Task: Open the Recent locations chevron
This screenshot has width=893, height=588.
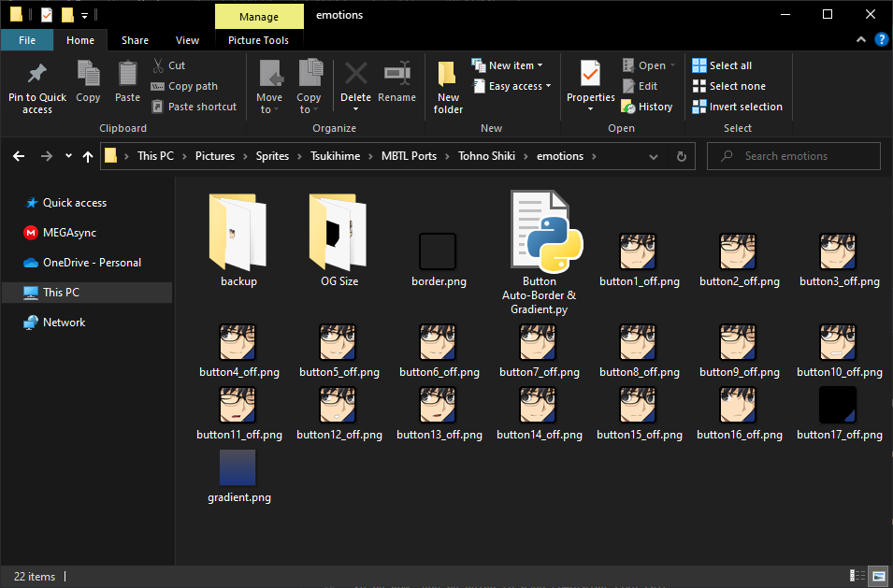Action: (68, 156)
